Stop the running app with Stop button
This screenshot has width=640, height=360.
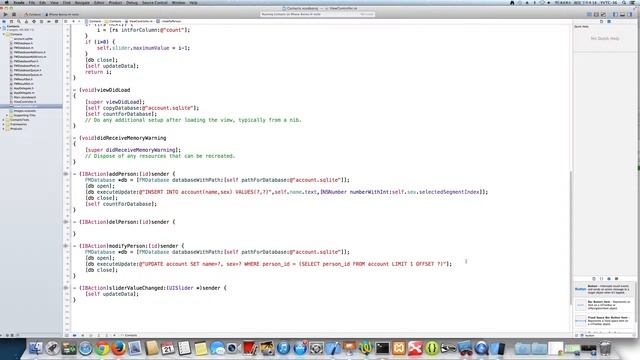(13, 14)
